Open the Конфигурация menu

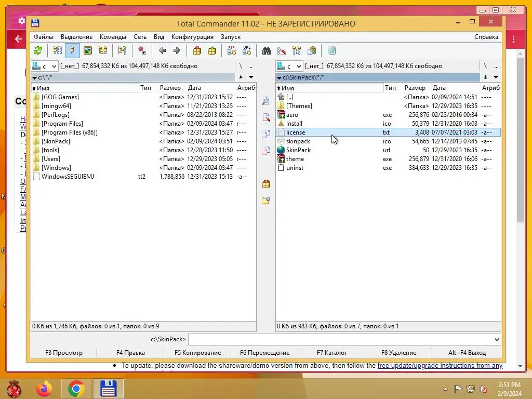pyautogui.click(x=192, y=37)
